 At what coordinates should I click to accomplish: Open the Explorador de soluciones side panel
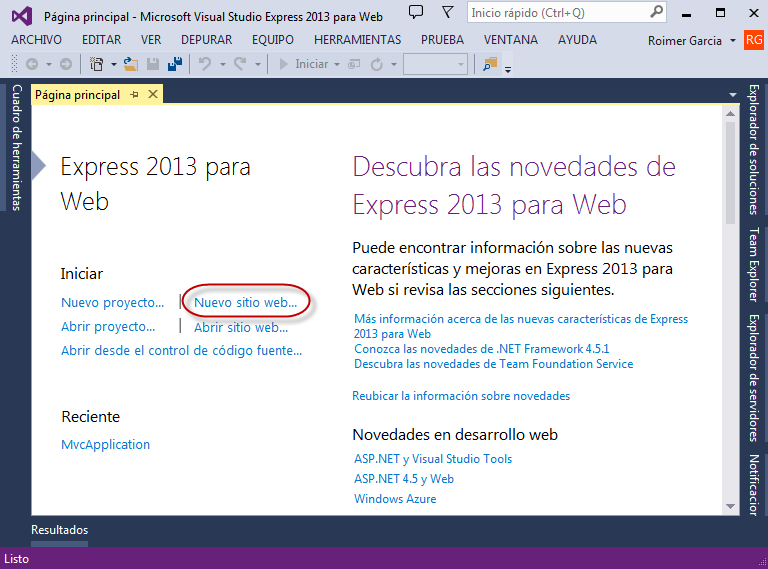coord(755,150)
